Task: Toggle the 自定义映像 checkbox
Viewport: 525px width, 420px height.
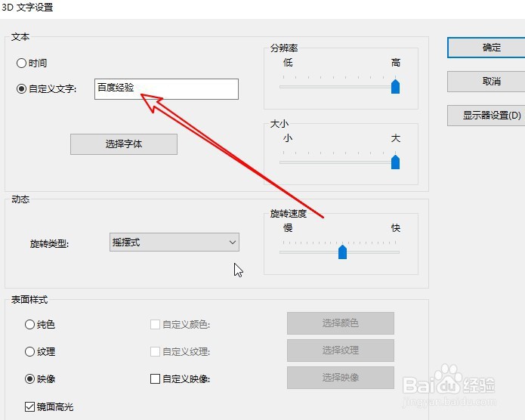Action: coord(155,378)
